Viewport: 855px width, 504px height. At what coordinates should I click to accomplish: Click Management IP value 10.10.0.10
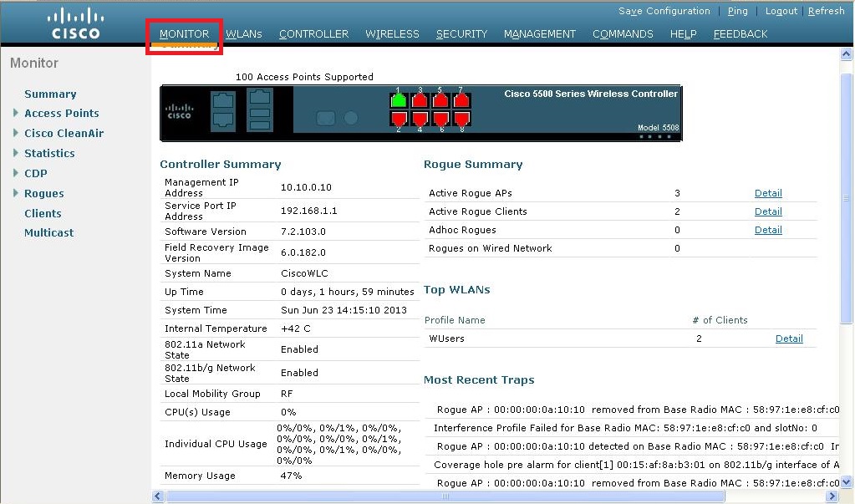point(306,187)
